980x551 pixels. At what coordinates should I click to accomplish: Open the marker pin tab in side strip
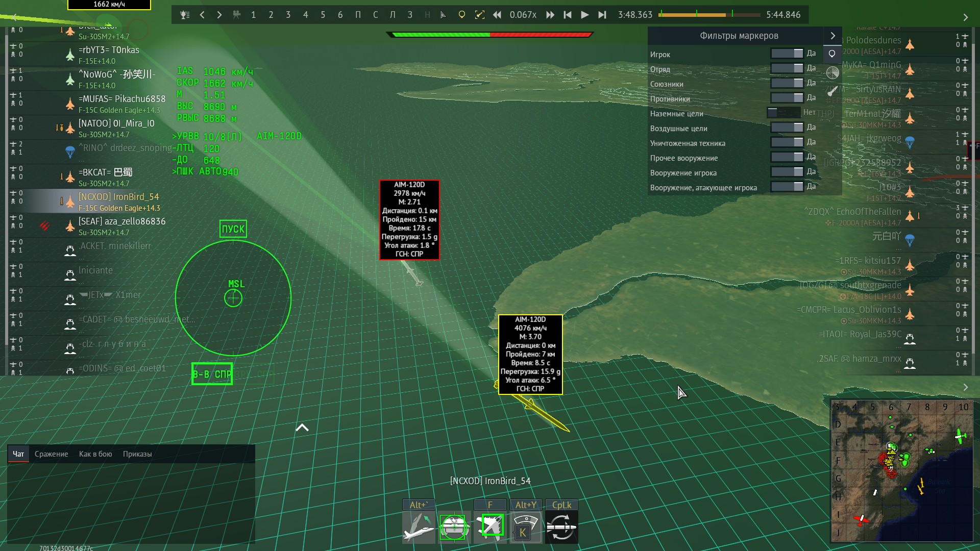[x=832, y=54]
